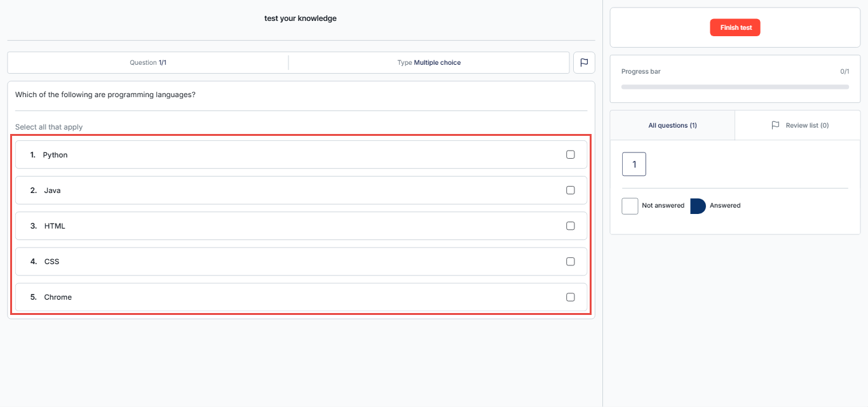Screen dimensions: 868x407
Task: Enable the HTML checkbox
Action: pos(570,226)
